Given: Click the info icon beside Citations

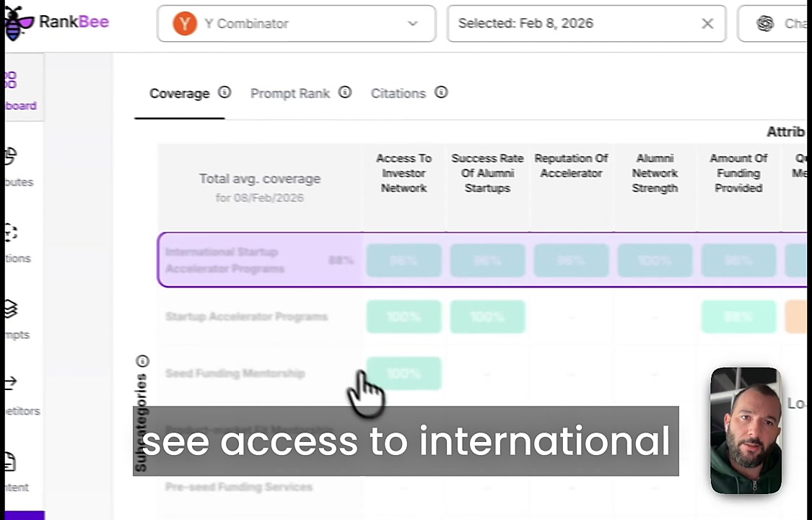Looking at the screenshot, I should tap(441, 92).
